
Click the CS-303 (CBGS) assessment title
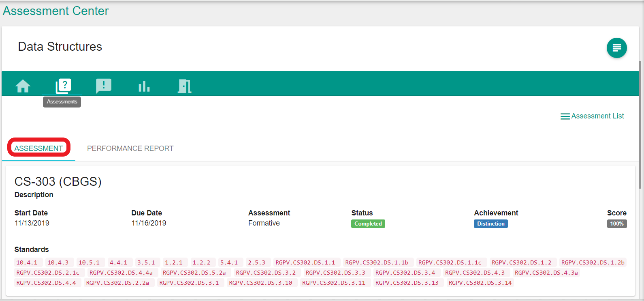(58, 181)
